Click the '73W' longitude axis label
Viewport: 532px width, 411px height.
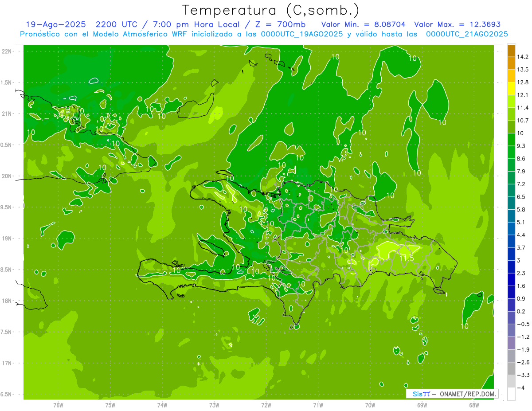[214, 405]
